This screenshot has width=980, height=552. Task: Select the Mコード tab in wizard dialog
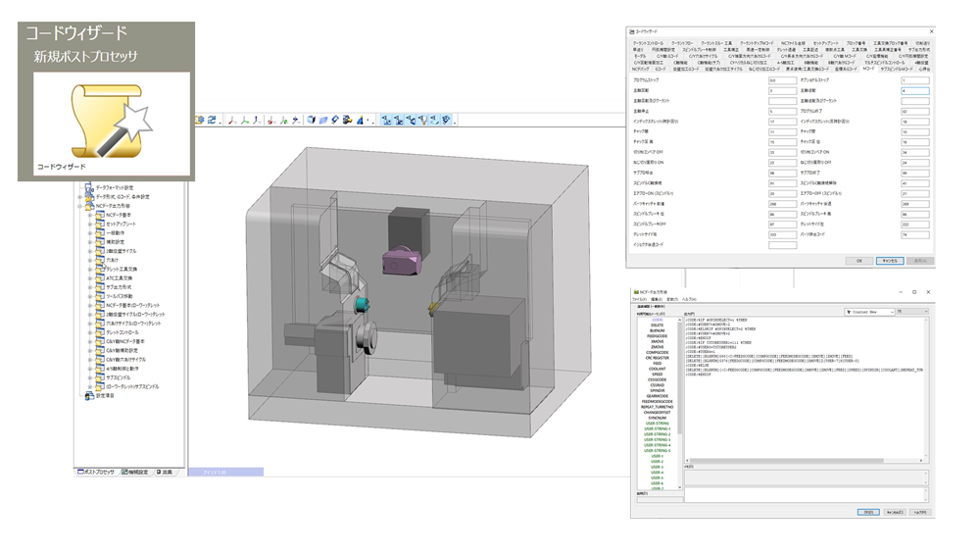pyautogui.click(x=868, y=70)
